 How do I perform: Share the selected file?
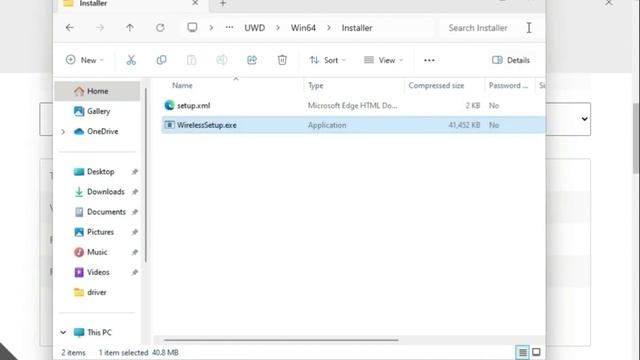click(x=252, y=60)
